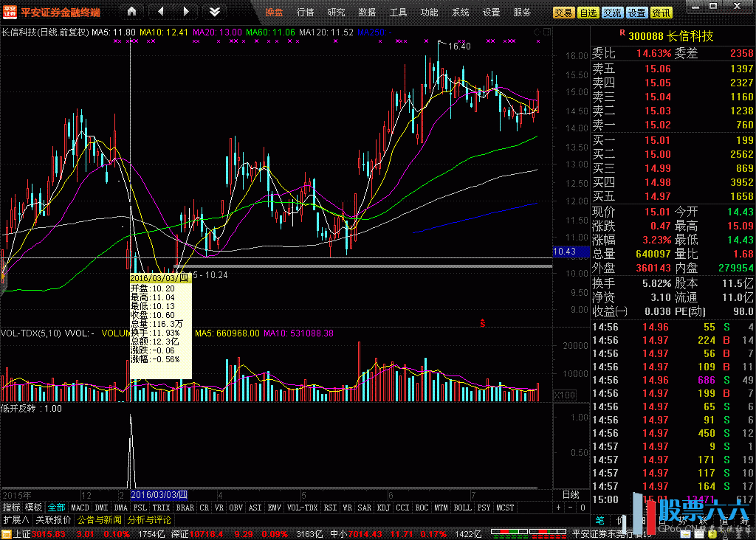Screen dimensions: 756x540
Task: Open the 工具 menu
Action: click(x=398, y=13)
